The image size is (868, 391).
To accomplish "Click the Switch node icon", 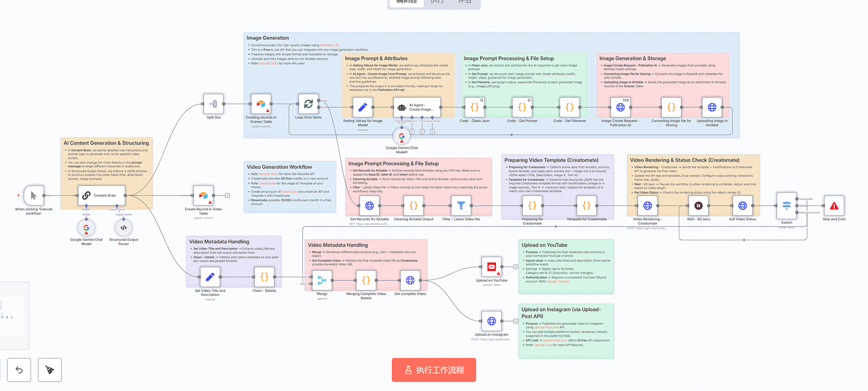I will coord(786,206).
